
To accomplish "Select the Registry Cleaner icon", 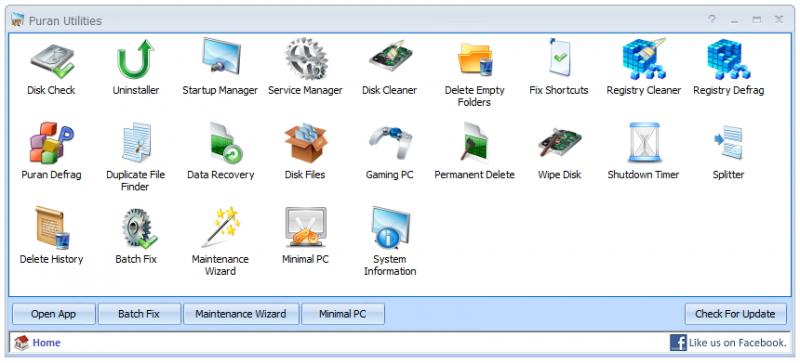I will [x=644, y=59].
